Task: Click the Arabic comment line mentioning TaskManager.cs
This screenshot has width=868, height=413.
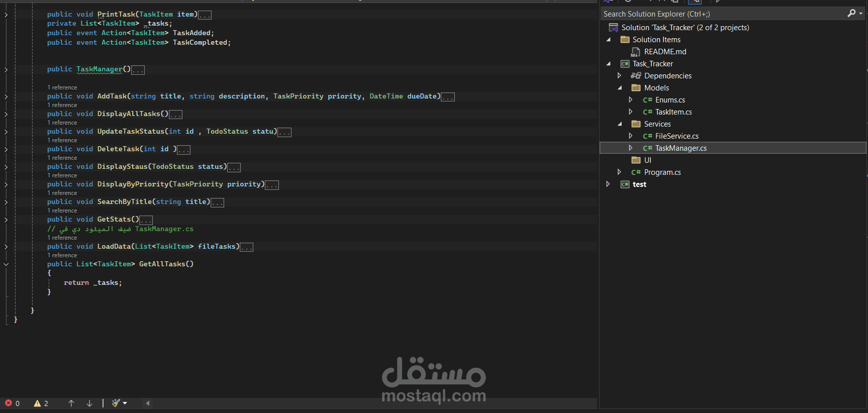Action: pos(121,229)
